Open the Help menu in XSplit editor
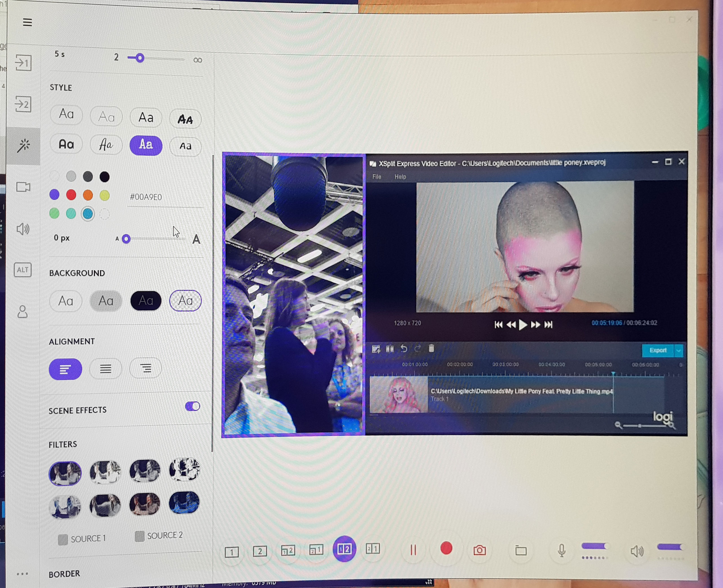This screenshot has width=723, height=588. click(400, 177)
